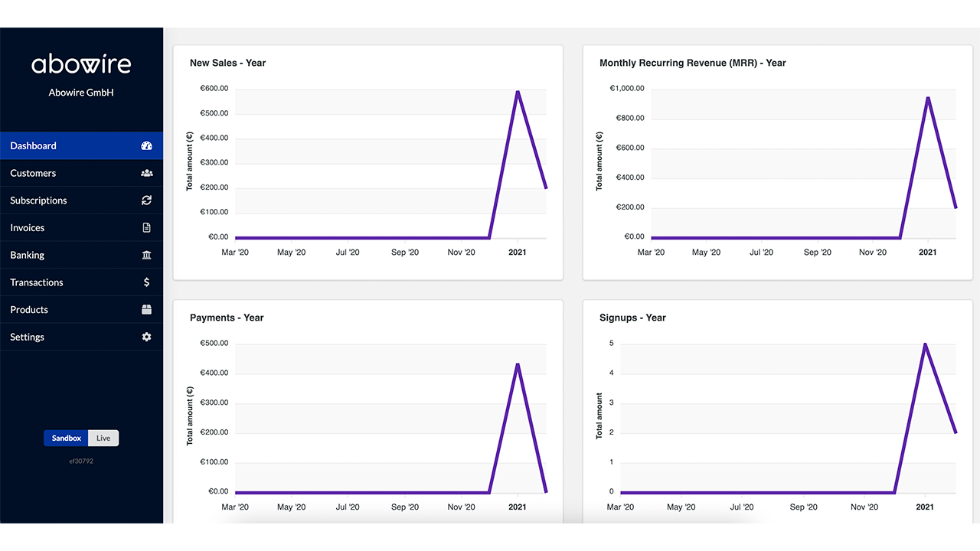Click the sandbox ID ef30792 text
Viewport: 980px width, 551px height.
(81, 461)
